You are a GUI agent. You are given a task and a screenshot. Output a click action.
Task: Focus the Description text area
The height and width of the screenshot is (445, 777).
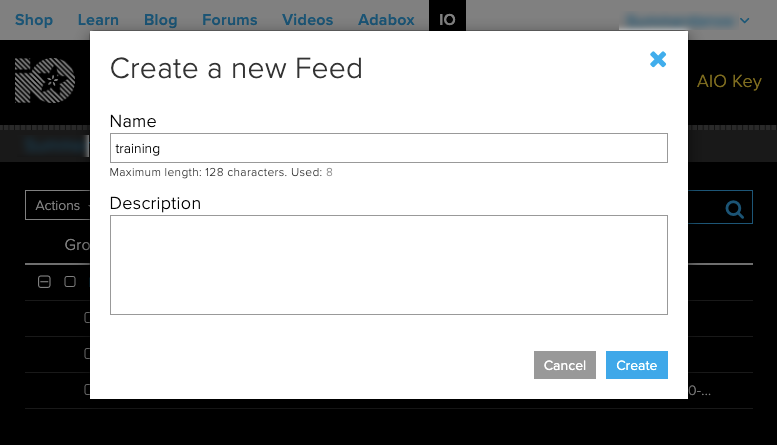coord(388,265)
